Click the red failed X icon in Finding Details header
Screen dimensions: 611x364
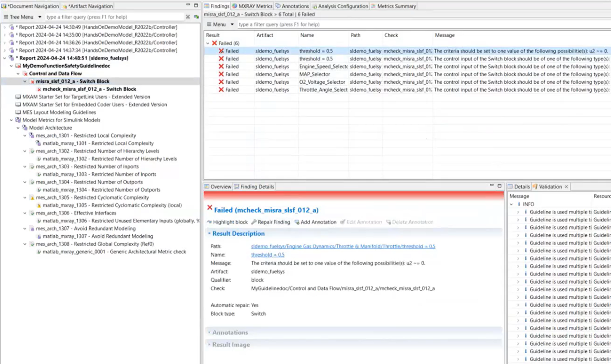pos(210,207)
